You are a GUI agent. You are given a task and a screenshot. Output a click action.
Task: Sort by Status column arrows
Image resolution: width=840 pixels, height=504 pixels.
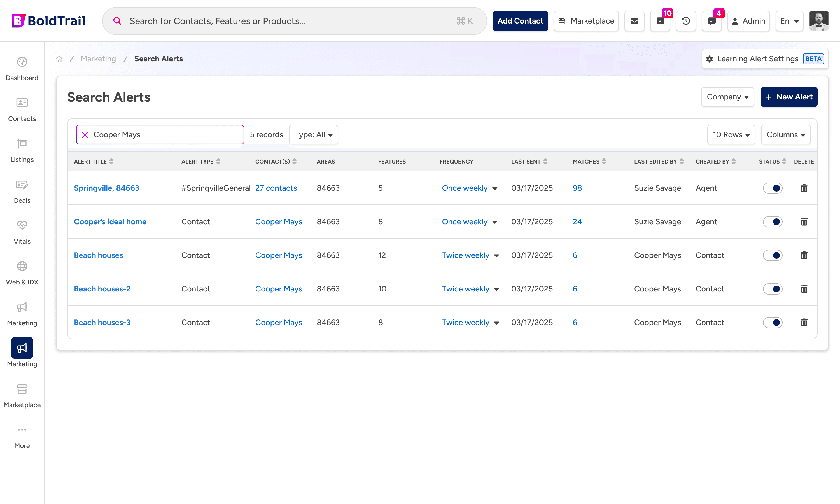point(784,162)
